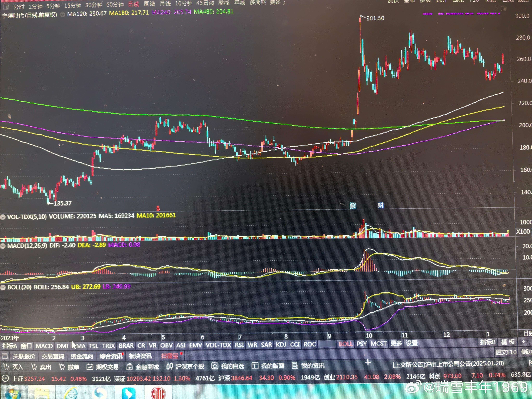The image size is (532, 399).
Task: Open 关联报价 related quotes
Action: [24, 356]
